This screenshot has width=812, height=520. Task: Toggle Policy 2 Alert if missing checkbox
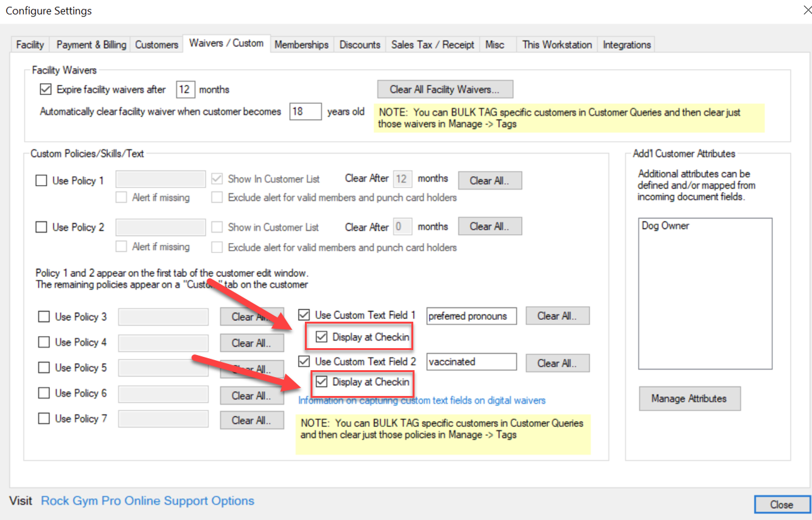point(121,247)
